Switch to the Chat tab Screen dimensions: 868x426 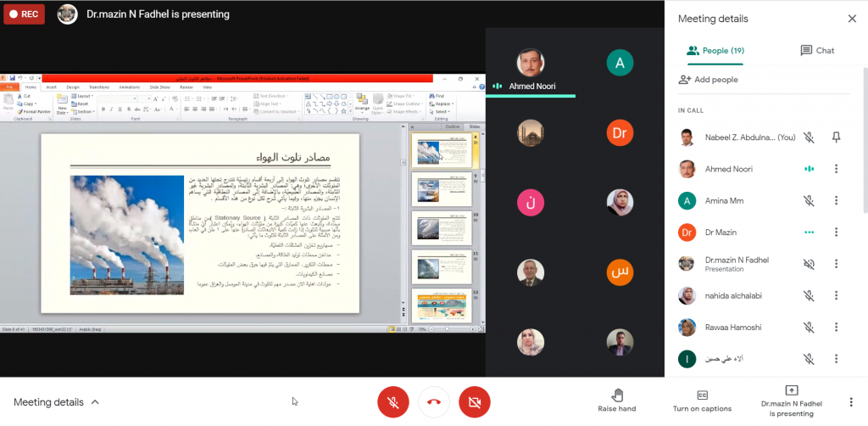click(x=817, y=51)
